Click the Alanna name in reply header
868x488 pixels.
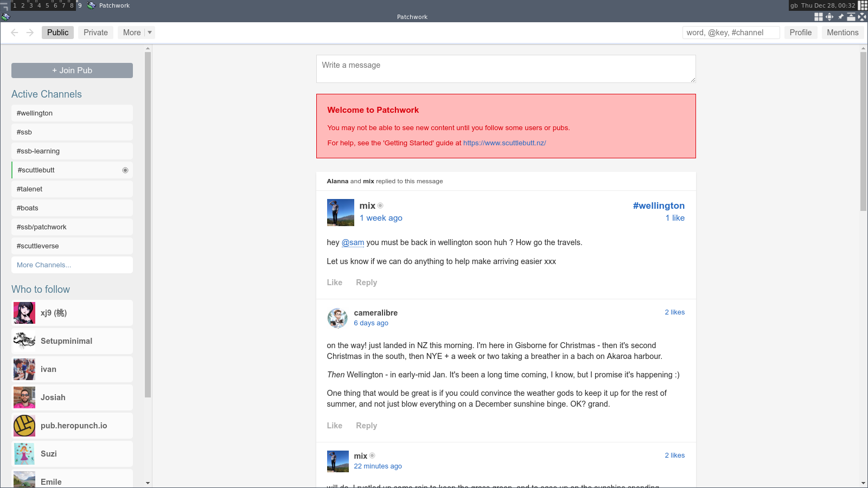337,181
